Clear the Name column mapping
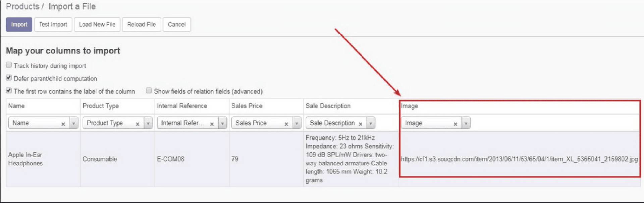The width and height of the screenshot is (644, 203). 63,124
